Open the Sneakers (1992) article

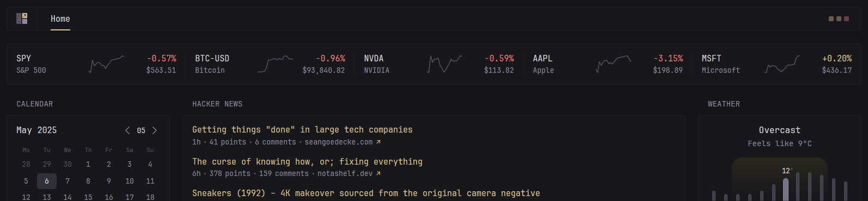point(366,193)
